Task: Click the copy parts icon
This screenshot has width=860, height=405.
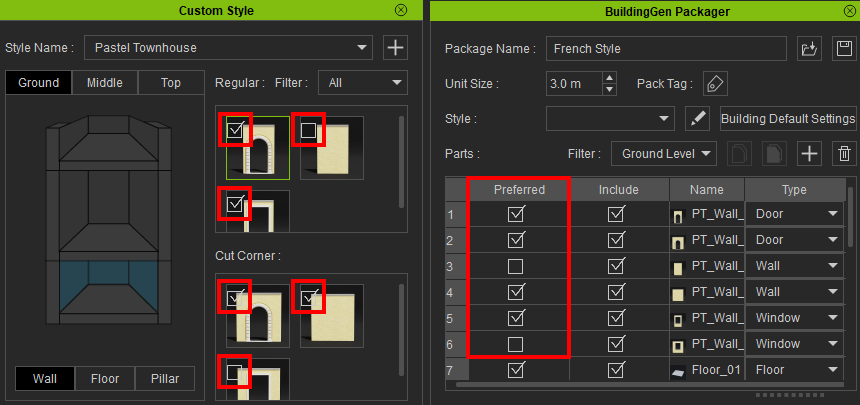Action: point(739,154)
